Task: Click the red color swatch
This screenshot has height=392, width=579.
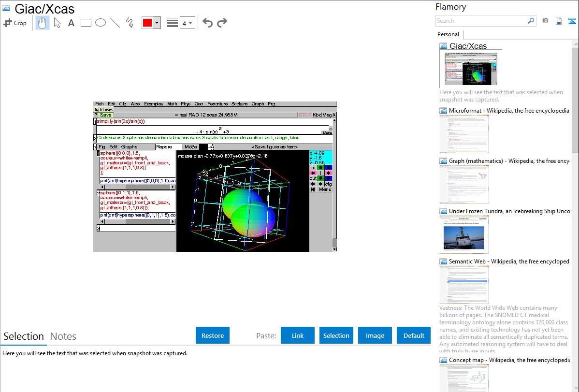Action: (147, 23)
